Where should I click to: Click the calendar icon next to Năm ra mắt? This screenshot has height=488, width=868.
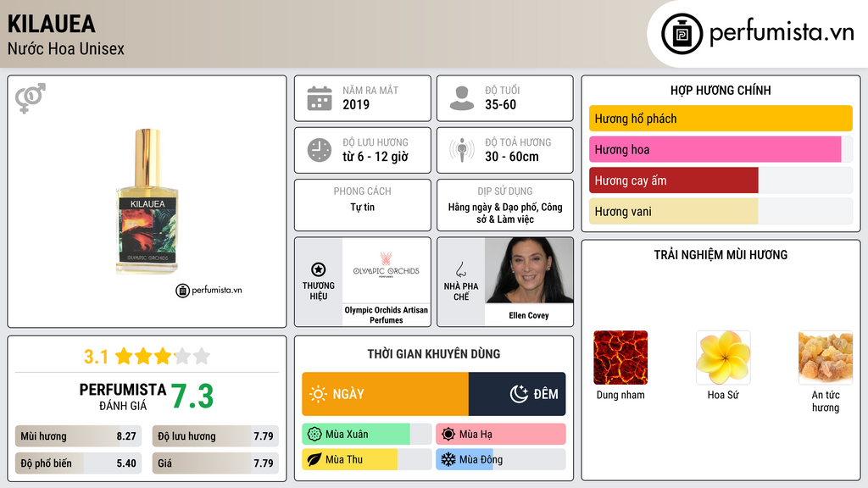click(320, 98)
